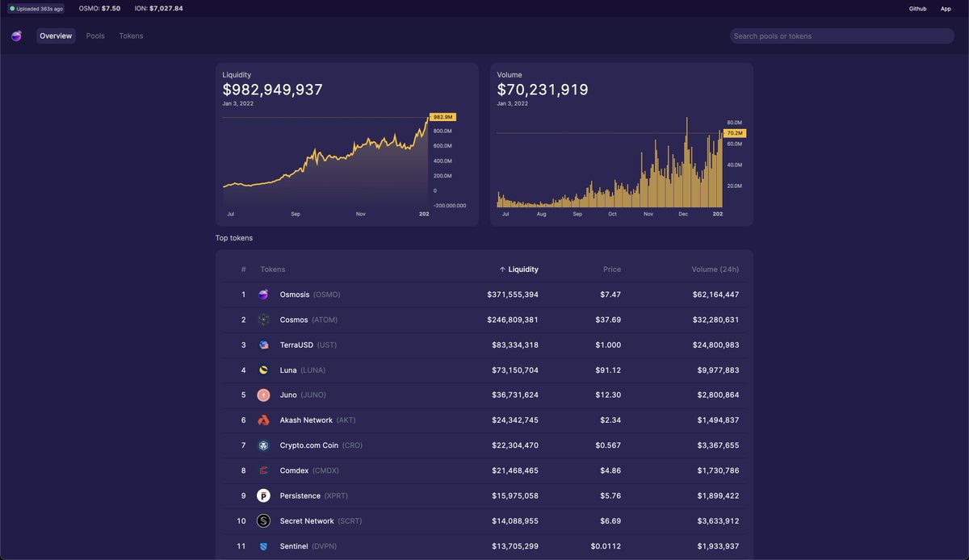Click Osmosis liquidity value $371,555,394

click(513, 295)
